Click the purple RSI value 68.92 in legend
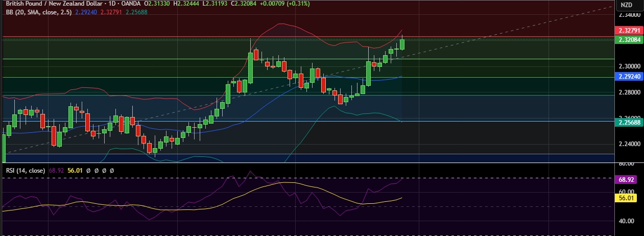 [56, 170]
